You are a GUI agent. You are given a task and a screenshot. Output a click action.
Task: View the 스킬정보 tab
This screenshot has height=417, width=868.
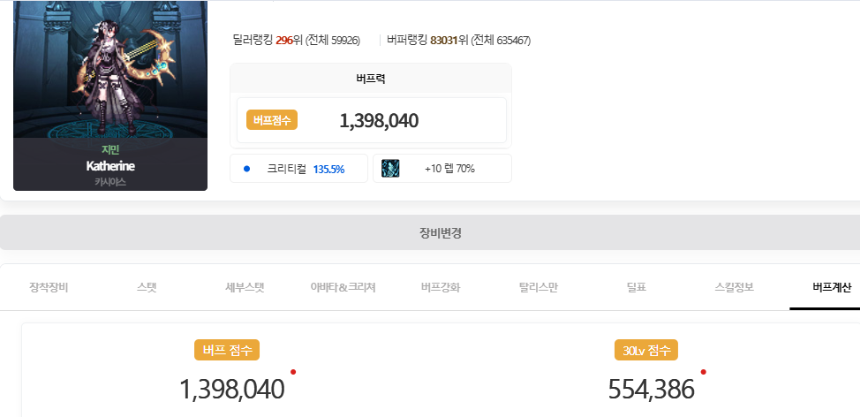733,287
